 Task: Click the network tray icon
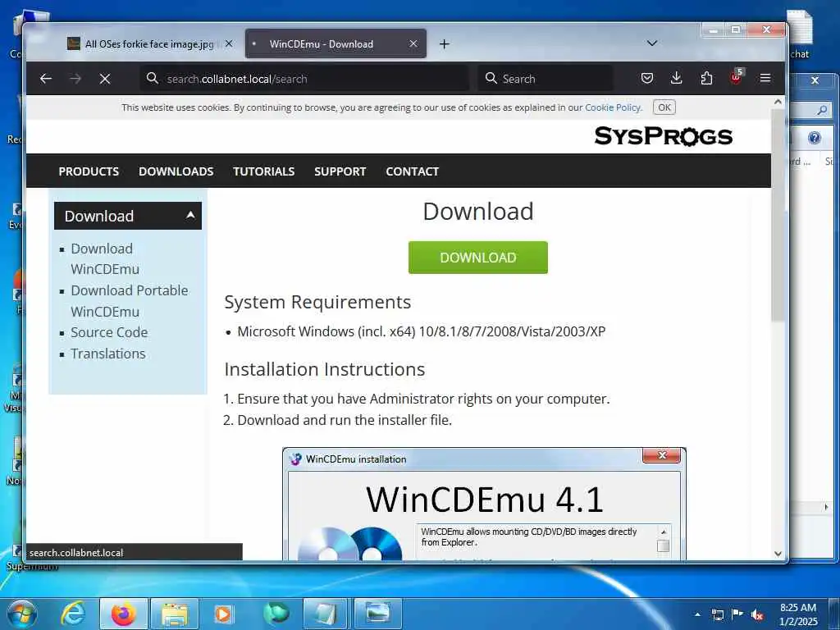[717, 614]
